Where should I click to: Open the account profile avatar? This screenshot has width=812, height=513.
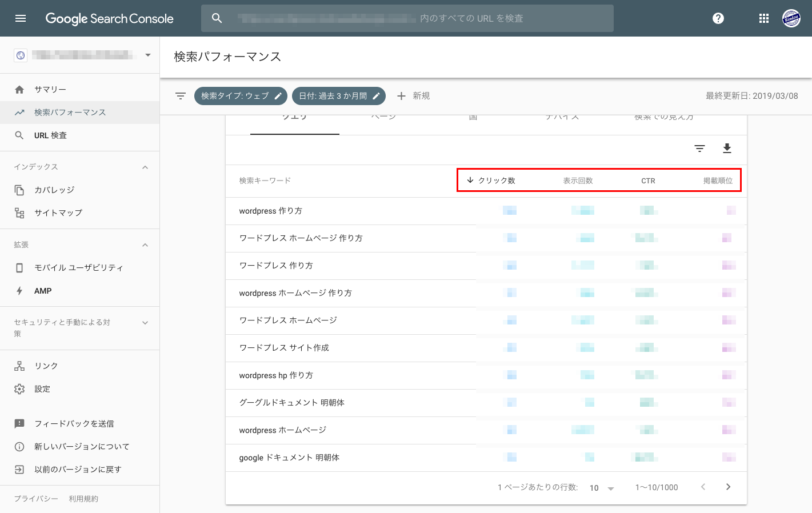(791, 18)
